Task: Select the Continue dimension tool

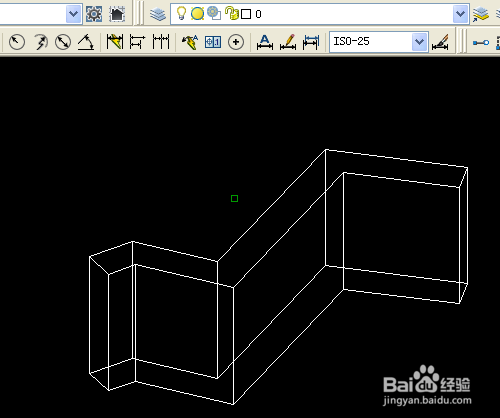Action: (x=161, y=42)
